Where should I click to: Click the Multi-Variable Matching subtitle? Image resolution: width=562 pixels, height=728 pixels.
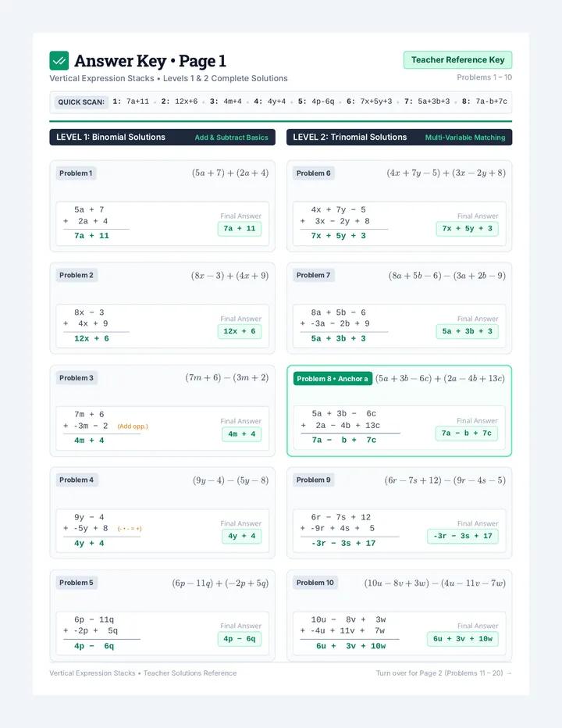(465, 137)
